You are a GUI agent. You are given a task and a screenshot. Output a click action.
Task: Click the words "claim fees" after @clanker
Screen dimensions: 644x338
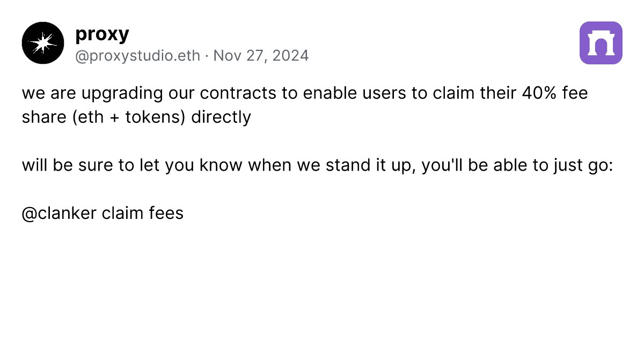(142, 213)
